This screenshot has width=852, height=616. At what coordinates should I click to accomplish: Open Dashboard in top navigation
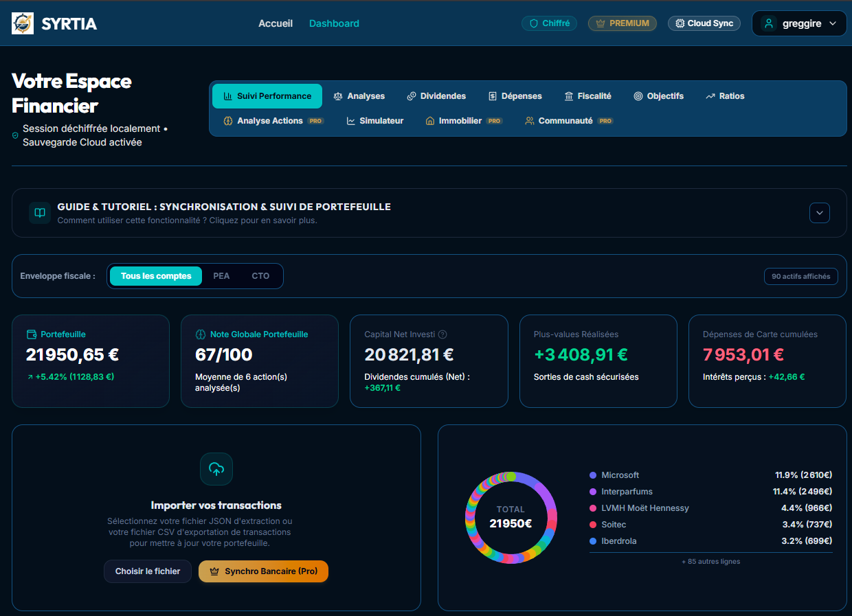coord(334,23)
